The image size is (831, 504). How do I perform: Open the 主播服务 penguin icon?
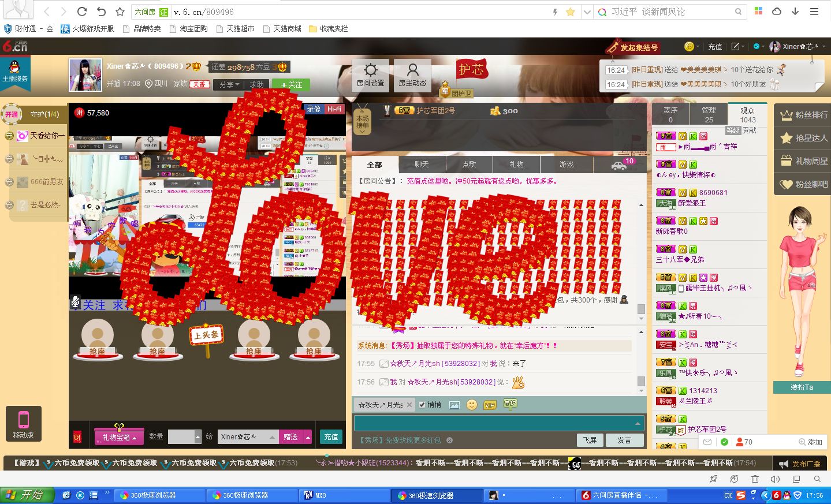pos(15,71)
